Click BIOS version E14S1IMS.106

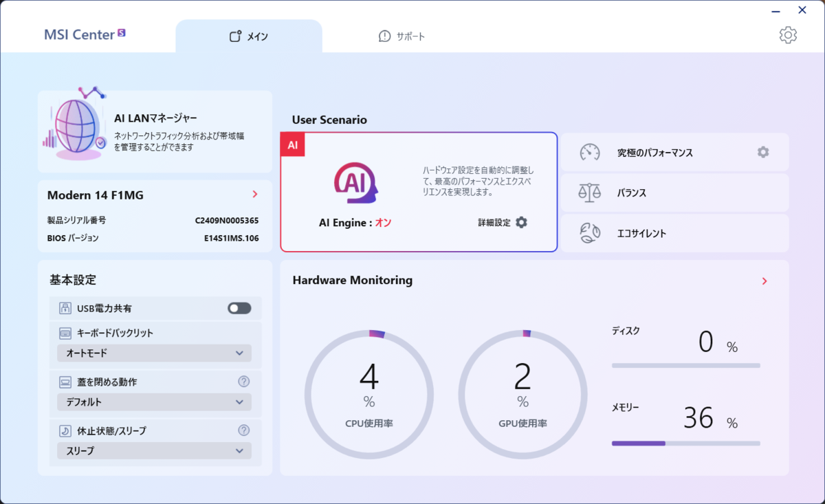tap(231, 238)
